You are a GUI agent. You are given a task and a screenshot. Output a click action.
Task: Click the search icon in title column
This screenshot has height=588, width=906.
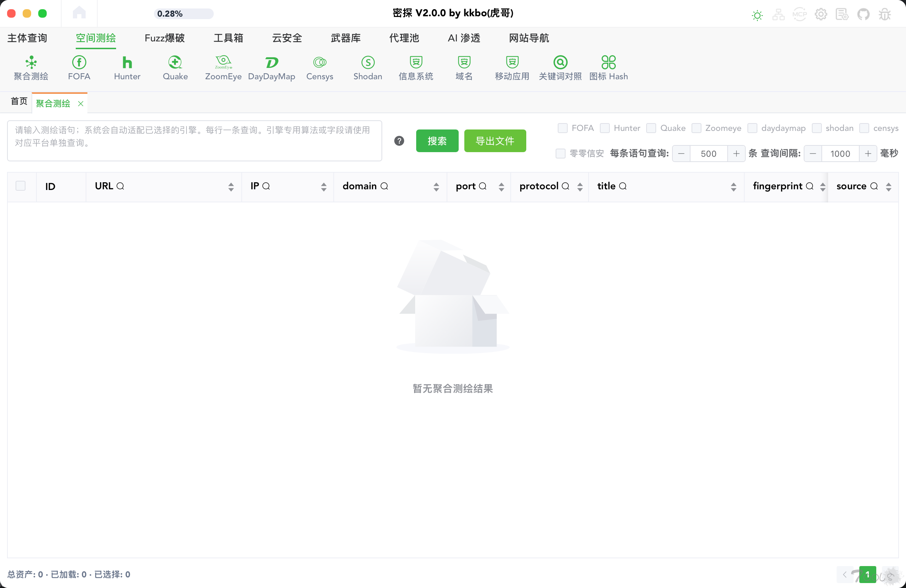coord(623,186)
